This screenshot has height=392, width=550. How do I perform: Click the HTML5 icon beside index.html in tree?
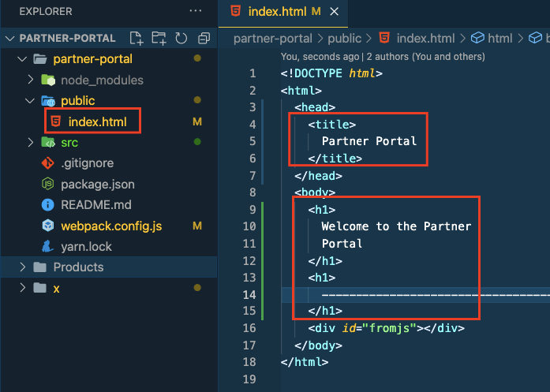[x=56, y=121]
